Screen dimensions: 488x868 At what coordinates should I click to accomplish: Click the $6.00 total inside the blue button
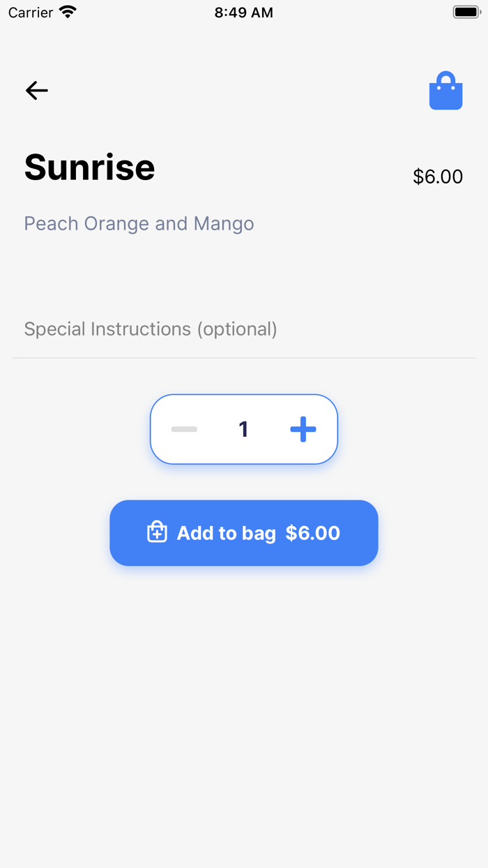(313, 533)
